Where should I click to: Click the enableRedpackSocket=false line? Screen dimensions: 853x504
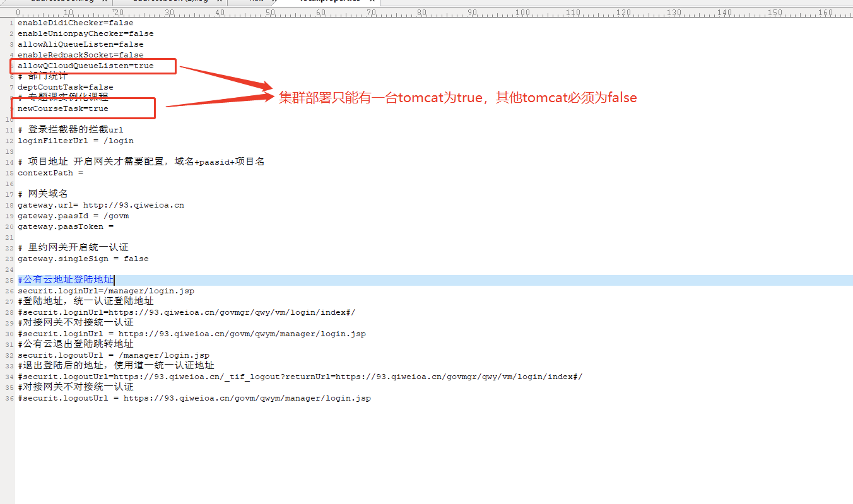(x=81, y=55)
